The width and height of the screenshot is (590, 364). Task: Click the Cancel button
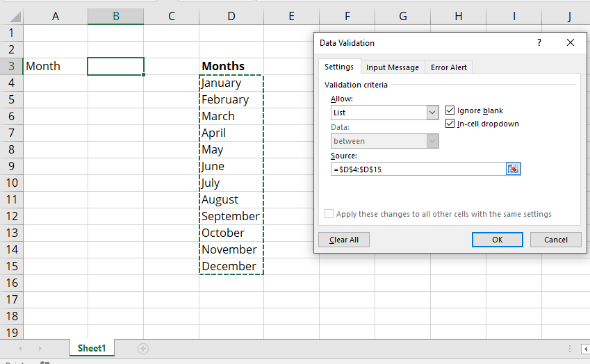pyautogui.click(x=555, y=240)
